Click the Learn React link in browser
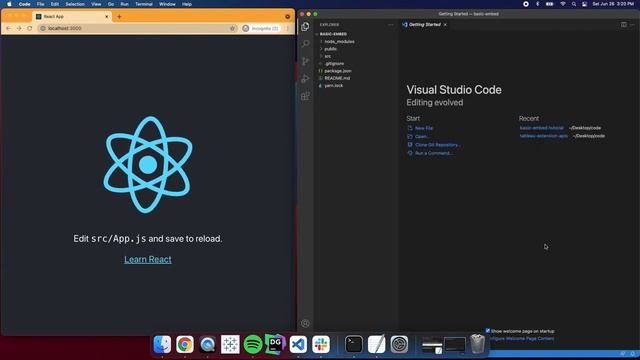This screenshot has height=360, width=640. (x=148, y=259)
